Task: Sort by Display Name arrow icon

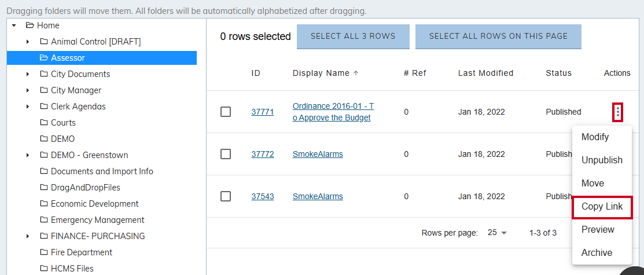Action: tap(356, 73)
